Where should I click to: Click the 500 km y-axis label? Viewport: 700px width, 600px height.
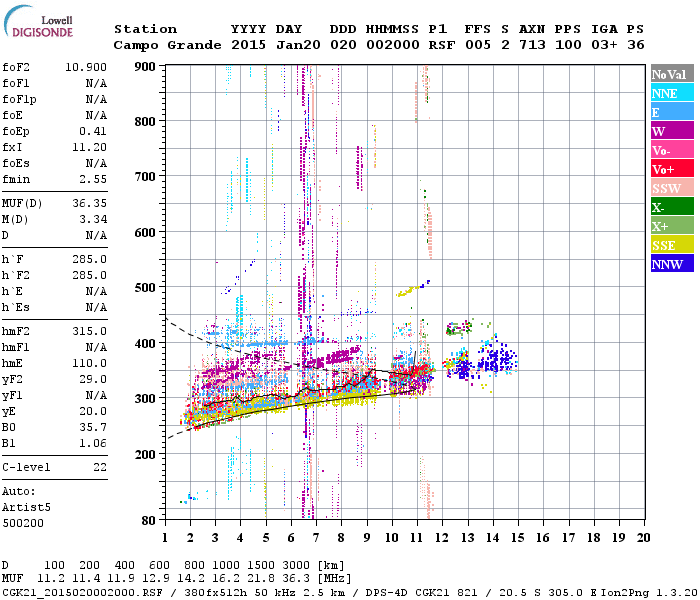[145, 288]
